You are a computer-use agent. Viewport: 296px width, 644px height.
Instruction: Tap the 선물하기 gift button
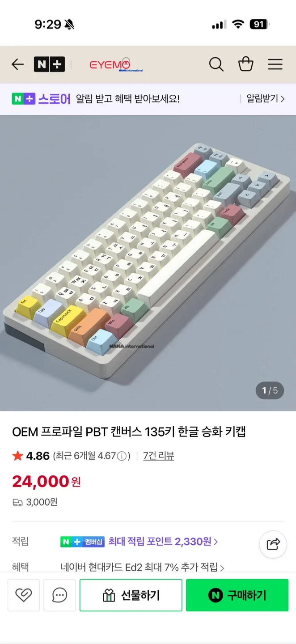pyautogui.click(x=131, y=595)
